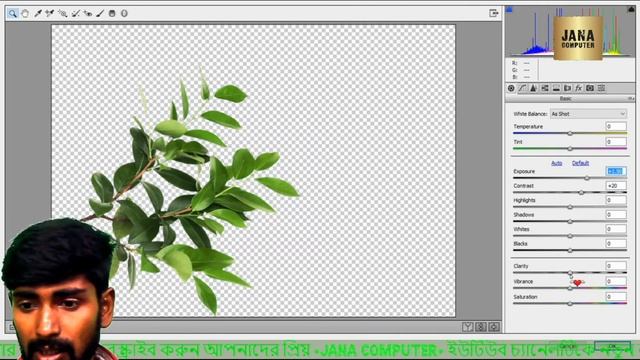Click the Vibrance value field
This screenshot has height=360, width=640.
[616, 281]
